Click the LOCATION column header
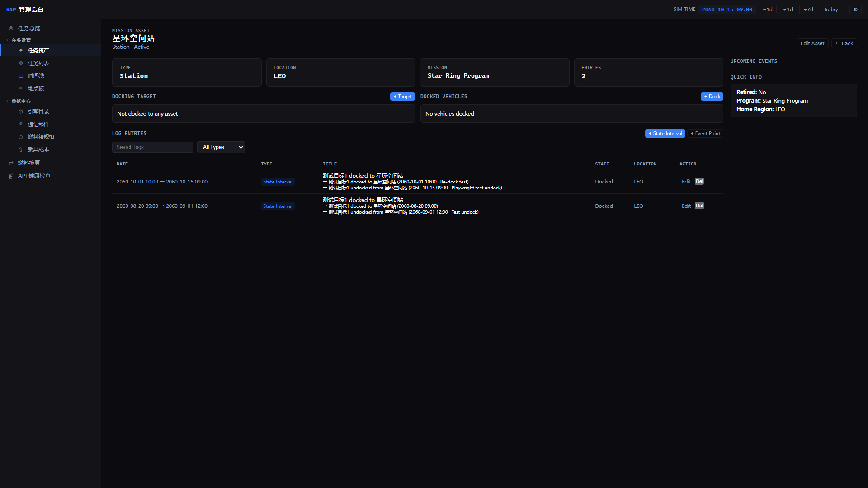 (x=645, y=164)
